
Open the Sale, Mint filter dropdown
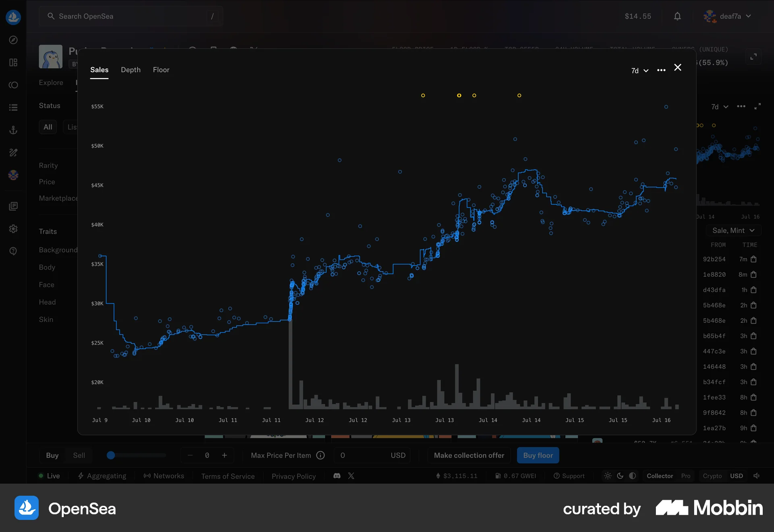734,230
